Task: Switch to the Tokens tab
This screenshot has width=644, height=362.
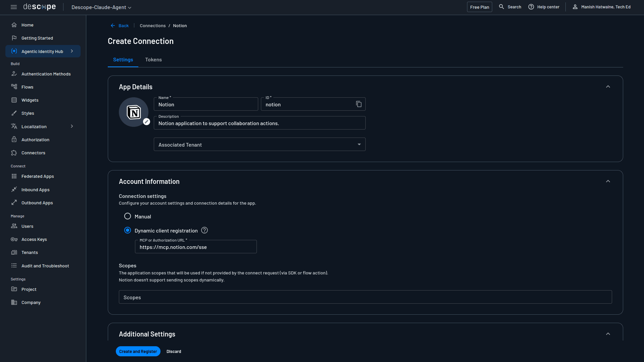Action: [153, 60]
